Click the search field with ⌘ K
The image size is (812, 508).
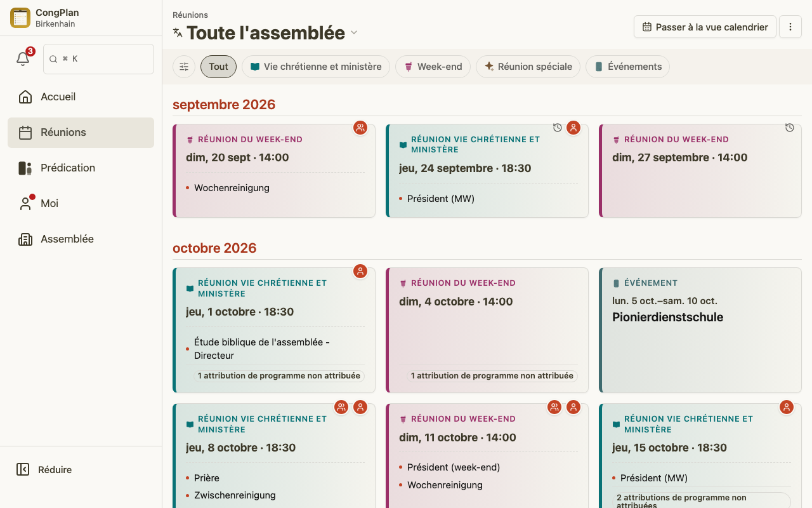(x=98, y=59)
